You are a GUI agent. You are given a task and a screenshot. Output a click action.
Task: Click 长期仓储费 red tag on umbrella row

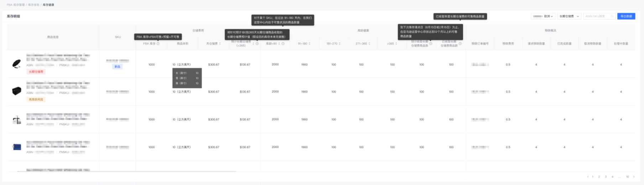click(x=36, y=72)
